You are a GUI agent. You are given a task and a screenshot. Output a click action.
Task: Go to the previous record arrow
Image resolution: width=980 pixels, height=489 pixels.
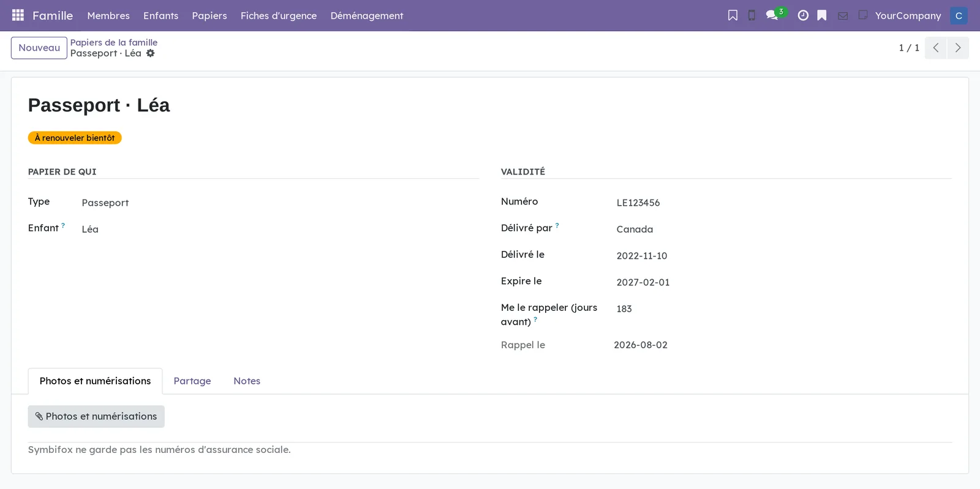(936, 48)
